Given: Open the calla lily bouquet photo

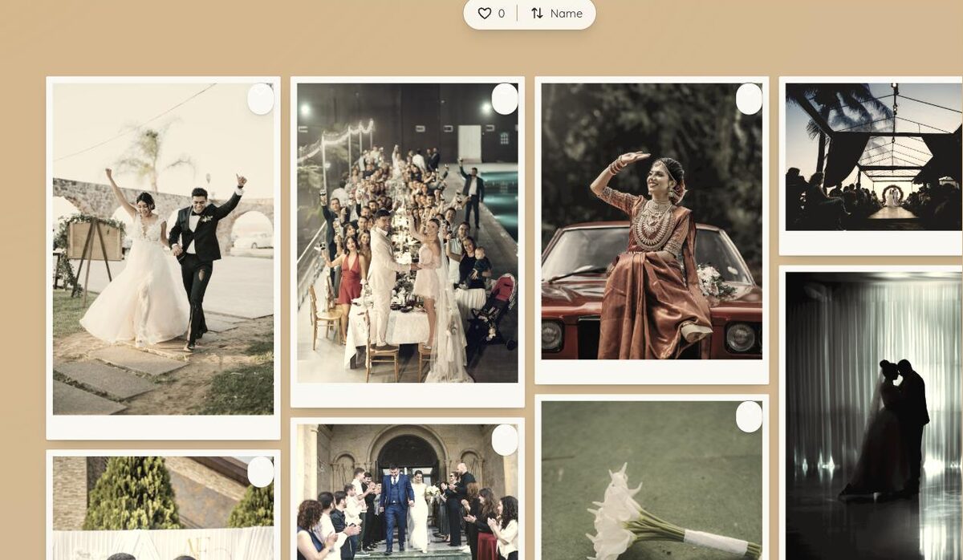Looking at the screenshot, I should coord(652,481).
